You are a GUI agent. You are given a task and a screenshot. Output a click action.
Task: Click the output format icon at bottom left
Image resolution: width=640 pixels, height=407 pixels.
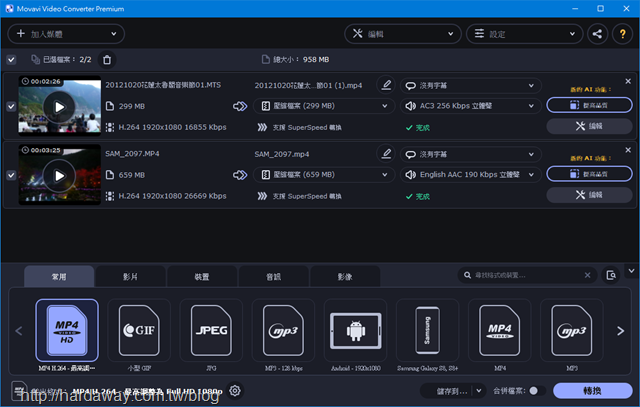pos(19,390)
